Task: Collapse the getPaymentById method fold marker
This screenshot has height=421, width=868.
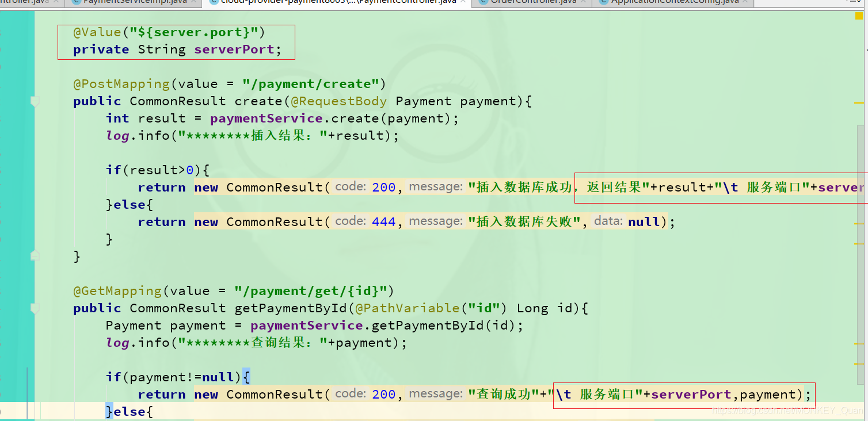Action: coord(35,308)
